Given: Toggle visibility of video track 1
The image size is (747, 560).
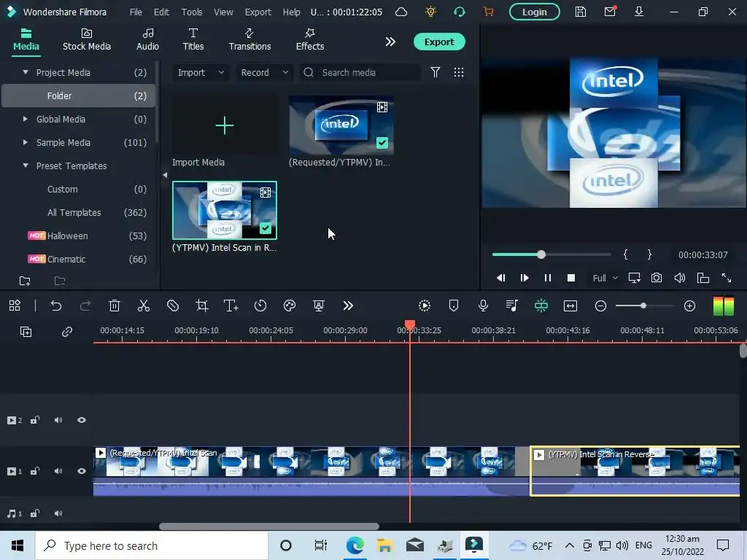Looking at the screenshot, I should [x=82, y=471].
